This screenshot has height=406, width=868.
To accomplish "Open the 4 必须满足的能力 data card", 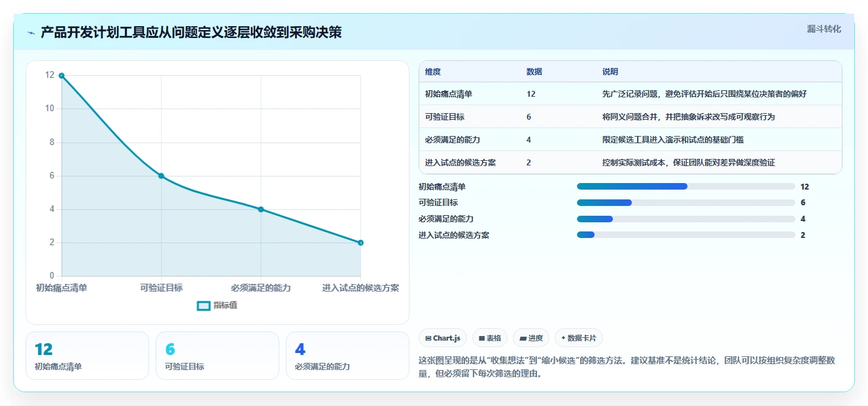I will tap(347, 356).
